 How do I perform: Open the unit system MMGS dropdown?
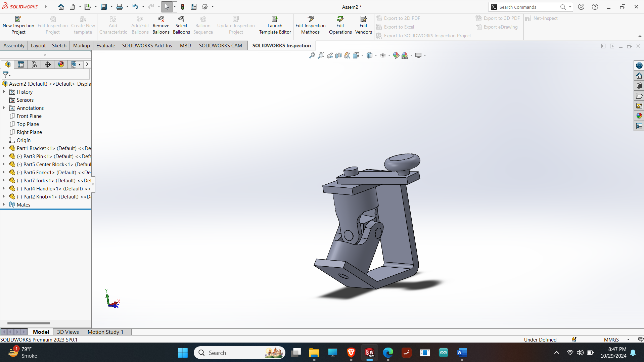(x=628, y=340)
